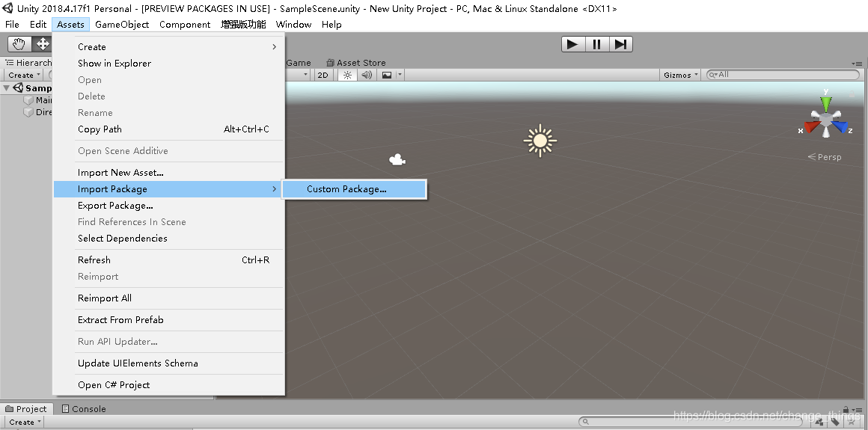This screenshot has height=430, width=868.
Task: Choose Reimport All
Action: click(x=169, y=298)
